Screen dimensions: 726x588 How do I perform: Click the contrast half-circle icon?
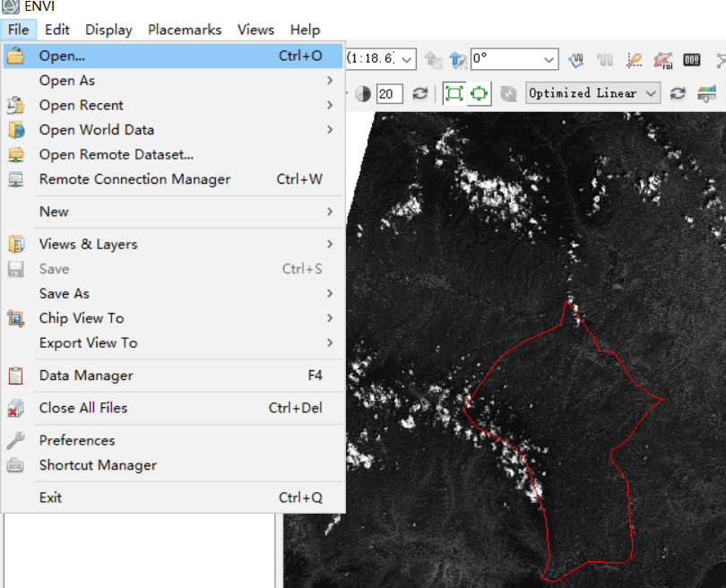click(x=363, y=93)
